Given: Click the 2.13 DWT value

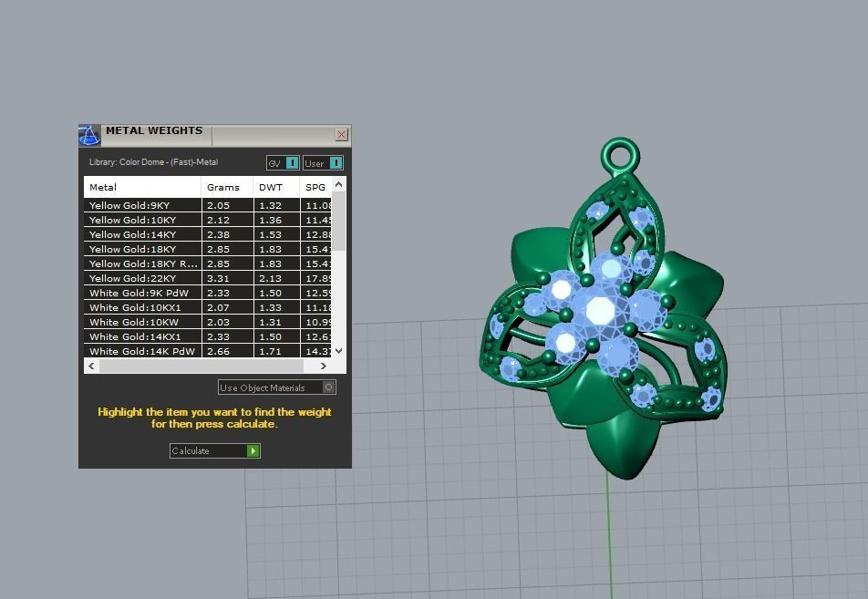Looking at the screenshot, I should point(270,278).
